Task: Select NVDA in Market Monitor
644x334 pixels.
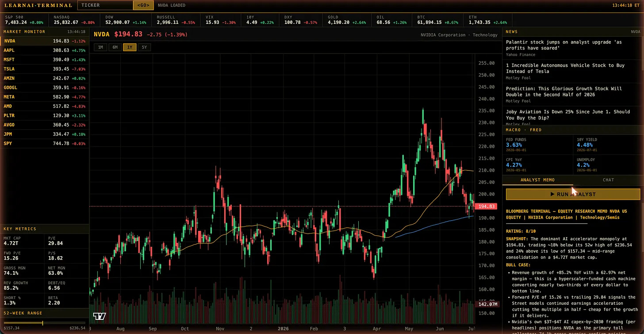Action: [44, 41]
